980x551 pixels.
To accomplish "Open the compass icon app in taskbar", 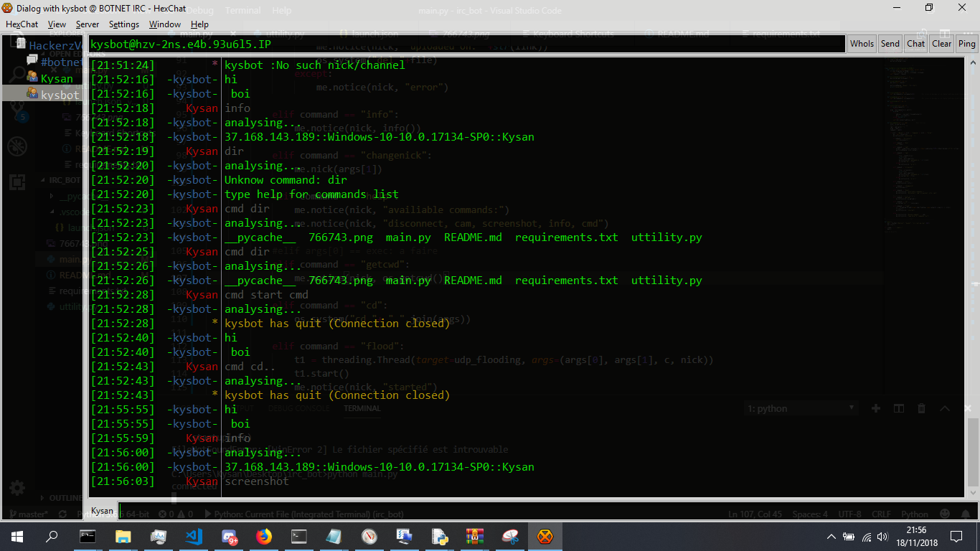I will pyautogui.click(x=369, y=537).
